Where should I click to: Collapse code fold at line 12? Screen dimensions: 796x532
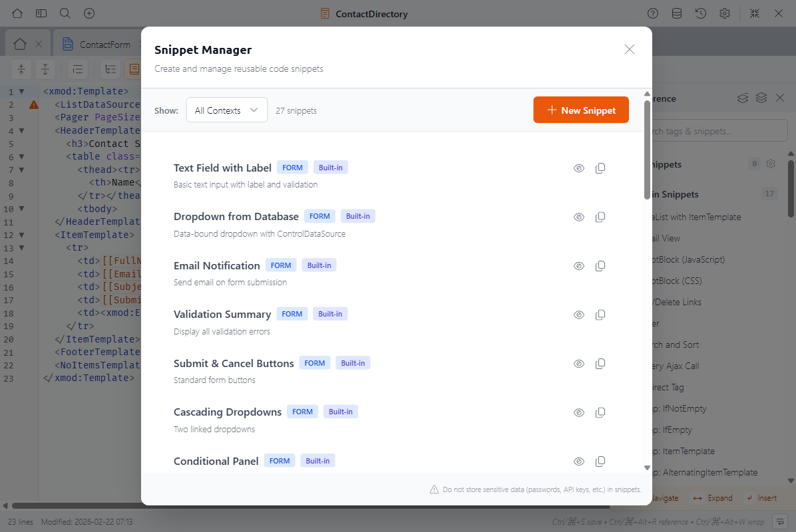point(21,235)
